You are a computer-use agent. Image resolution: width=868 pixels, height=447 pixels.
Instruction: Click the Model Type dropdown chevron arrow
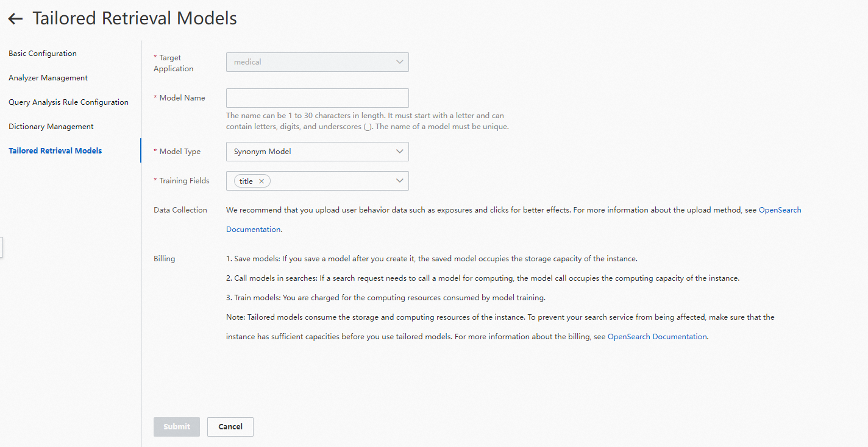400,152
